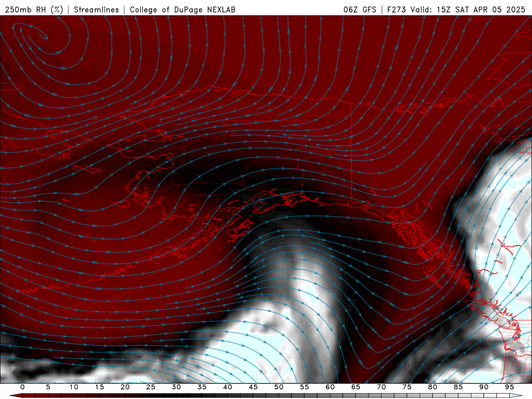This screenshot has width=532, height=399.
Task: Click the colorbar label "80"
Action: coord(432,387)
